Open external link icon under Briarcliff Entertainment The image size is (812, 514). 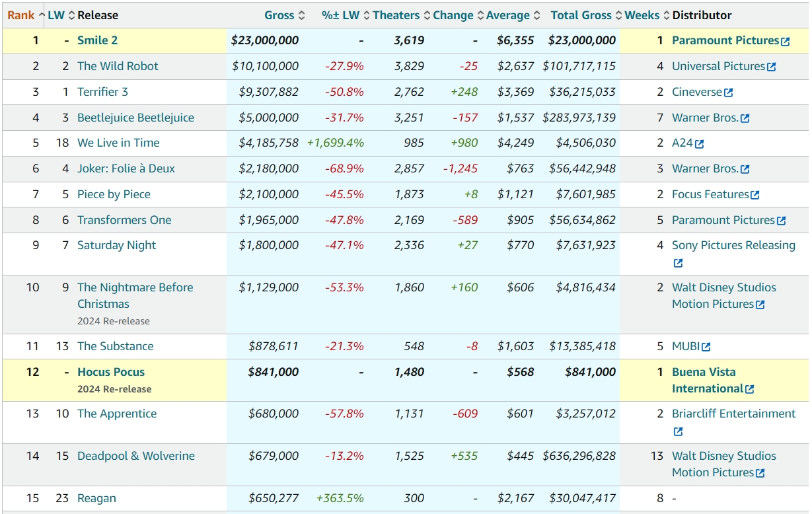[x=678, y=431]
